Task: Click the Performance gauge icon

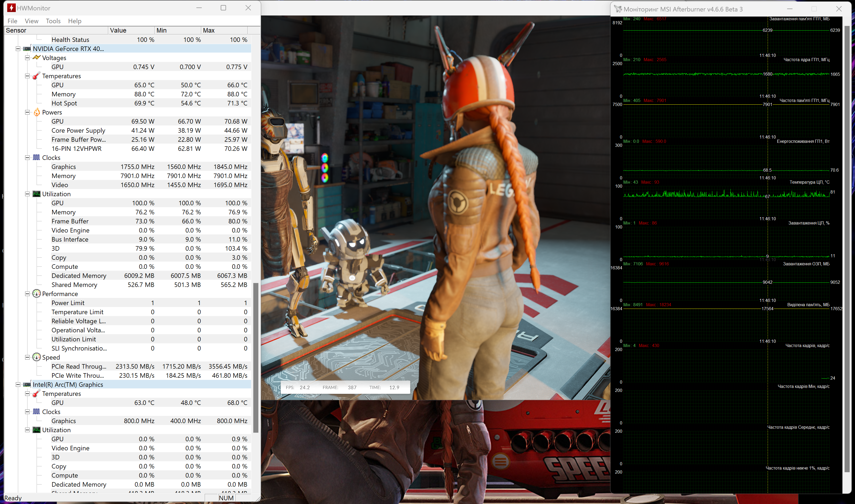Action: click(x=36, y=294)
